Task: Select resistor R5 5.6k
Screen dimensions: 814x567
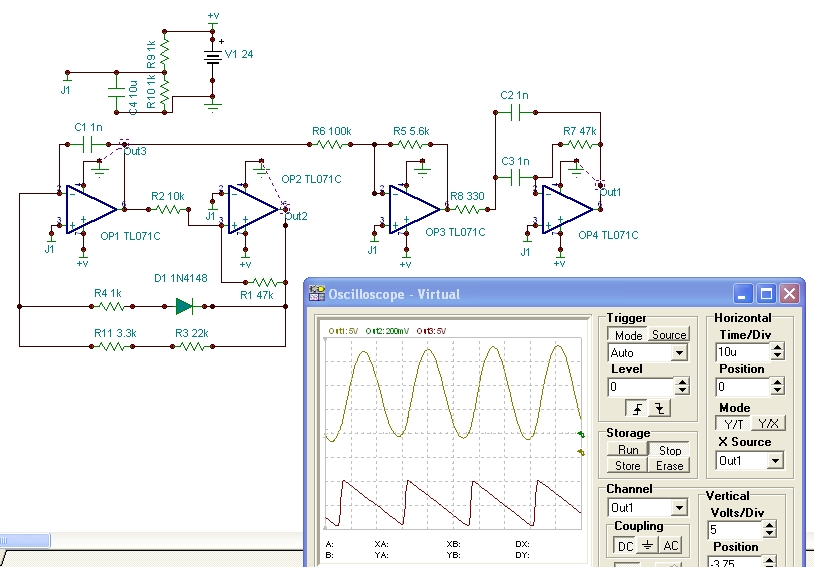Action: (410, 144)
